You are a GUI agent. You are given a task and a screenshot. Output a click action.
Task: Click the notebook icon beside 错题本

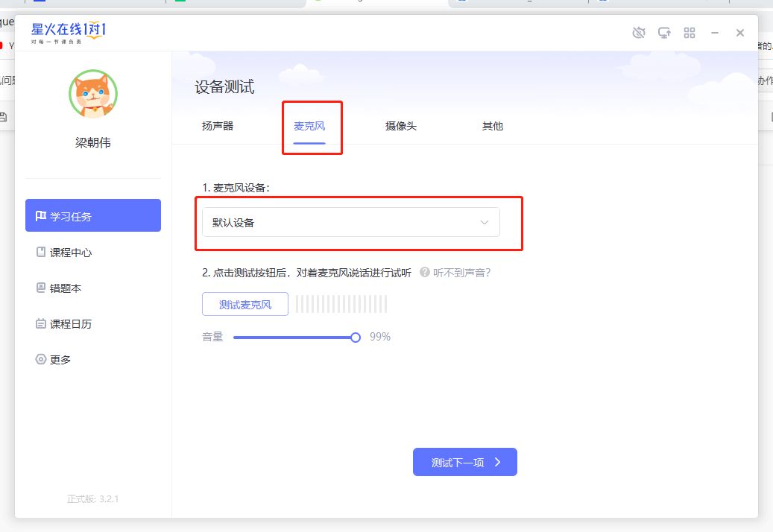pyautogui.click(x=41, y=288)
